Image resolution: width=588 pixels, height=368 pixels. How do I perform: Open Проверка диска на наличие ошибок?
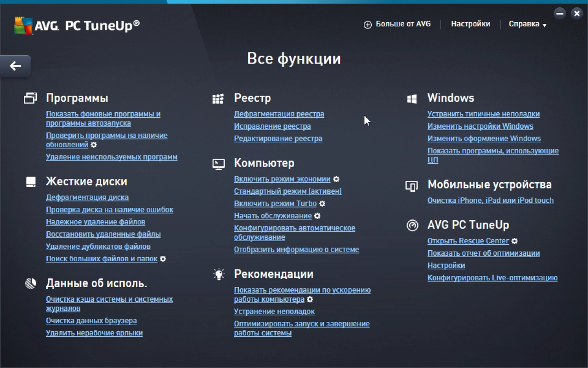point(110,210)
